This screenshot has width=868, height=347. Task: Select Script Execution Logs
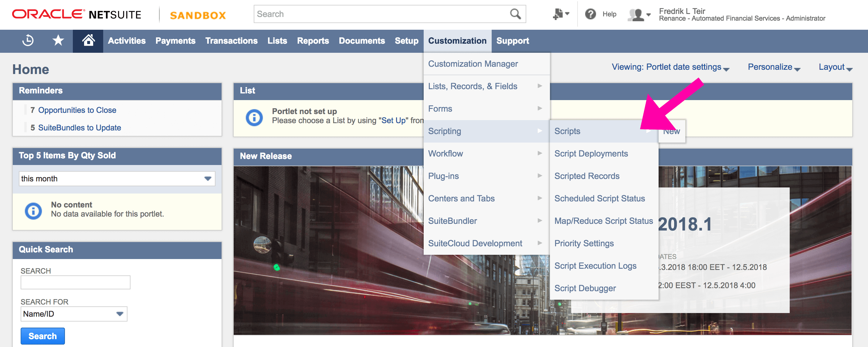[604, 266]
